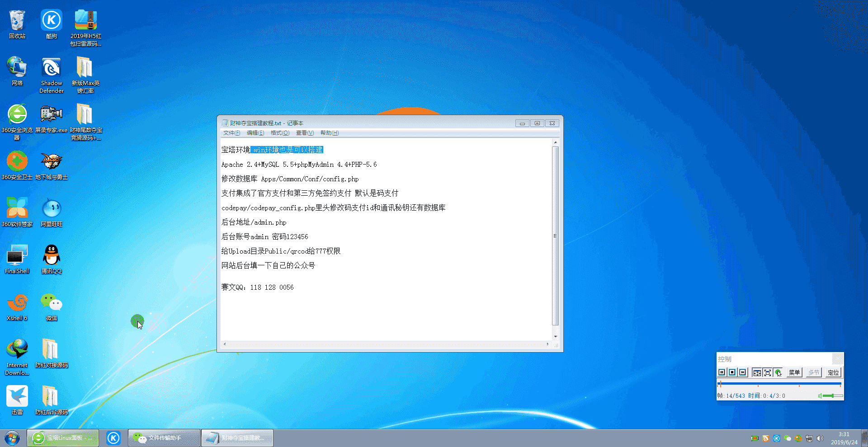The width and height of the screenshot is (868, 447).
Task: Open 360软件管家 desktop icon
Action: point(17,212)
